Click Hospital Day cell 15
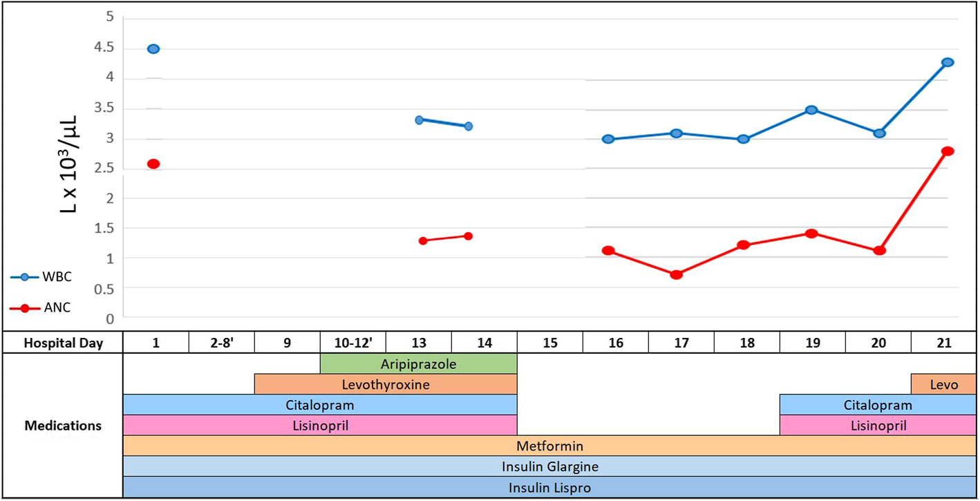980x501 pixels. tap(549, 343)
